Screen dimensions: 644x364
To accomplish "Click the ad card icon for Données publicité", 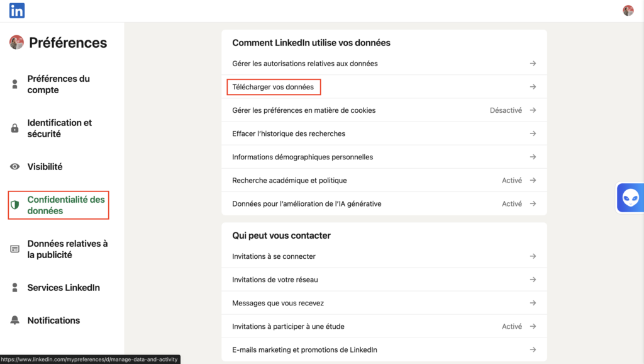I will click(x=15, y=249).
